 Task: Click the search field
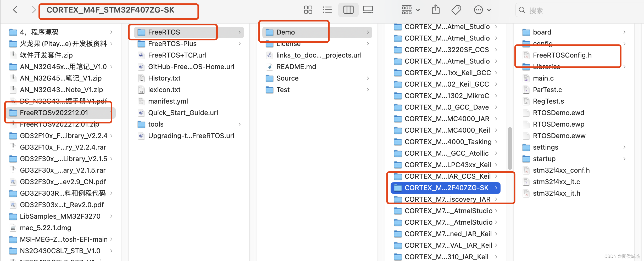tap(579, 10)
